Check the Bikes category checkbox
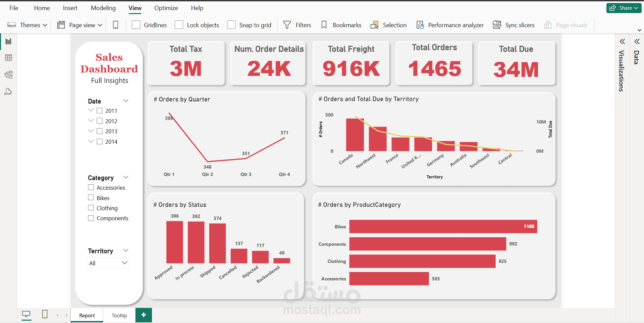Screen dimensions: 644x323 91,197
